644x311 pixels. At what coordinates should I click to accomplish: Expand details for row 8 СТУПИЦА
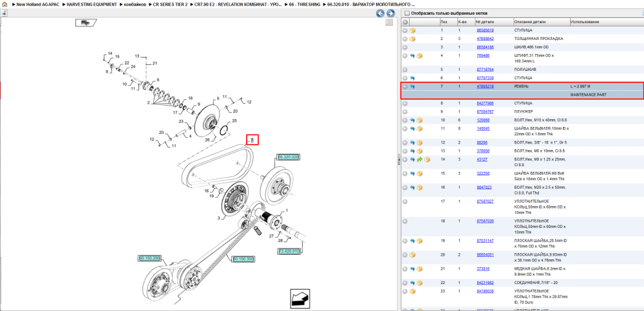coord(405,104)
